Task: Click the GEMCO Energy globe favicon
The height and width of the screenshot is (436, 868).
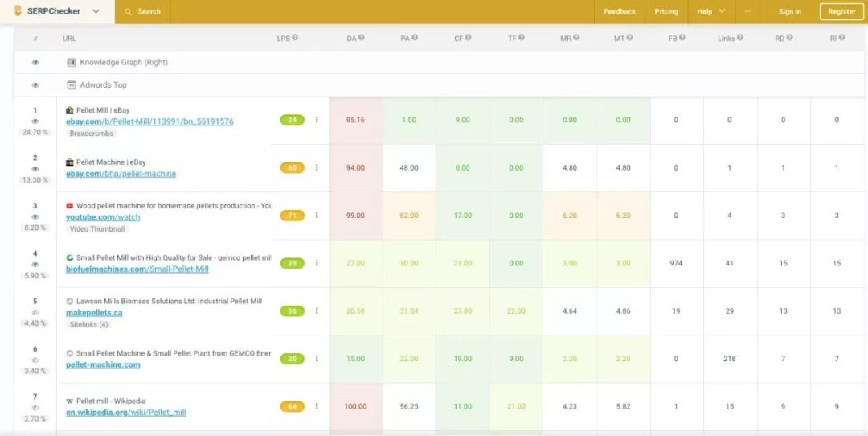Action: pos(70,353)
